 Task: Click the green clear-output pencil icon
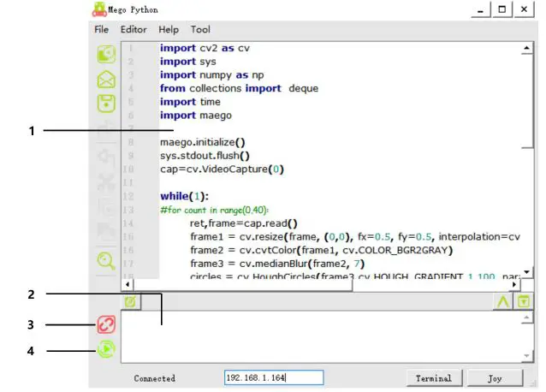pos(131,301)
